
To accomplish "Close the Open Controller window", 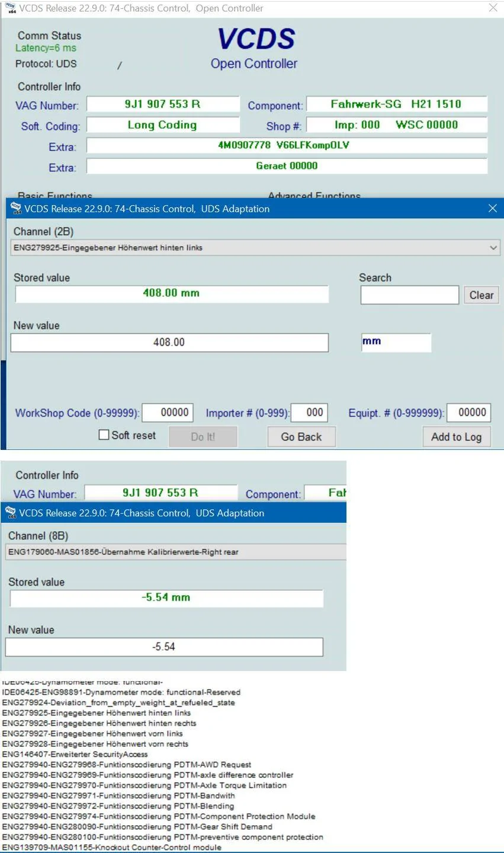I will click(493, 8).
